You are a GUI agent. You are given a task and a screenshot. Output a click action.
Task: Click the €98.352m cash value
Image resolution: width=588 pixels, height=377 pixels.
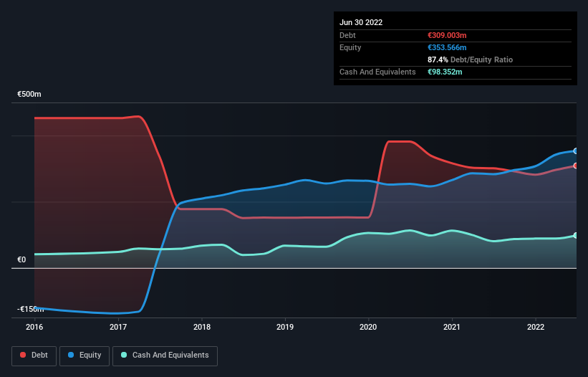coord(445,72)
